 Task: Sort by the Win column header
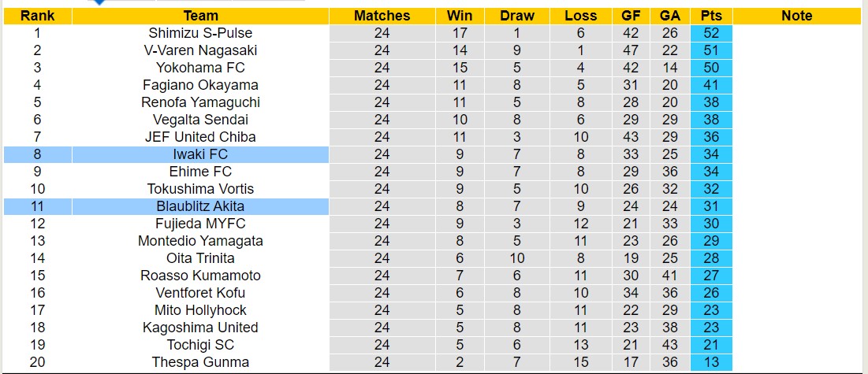460,16
